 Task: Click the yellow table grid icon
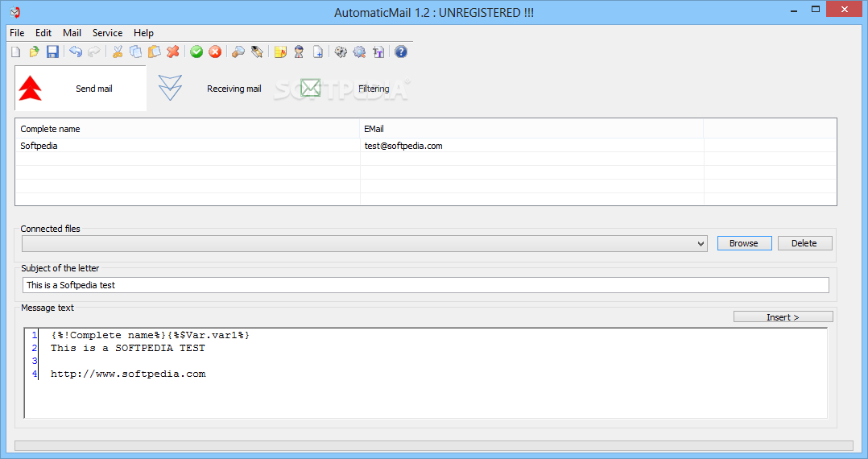click(281, 52)
